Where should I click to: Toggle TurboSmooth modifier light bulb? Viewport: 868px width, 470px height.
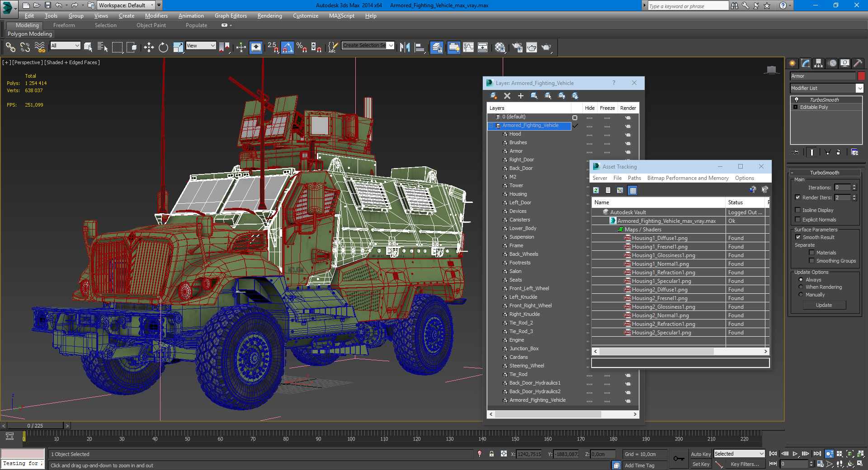(x=797, y=99)
